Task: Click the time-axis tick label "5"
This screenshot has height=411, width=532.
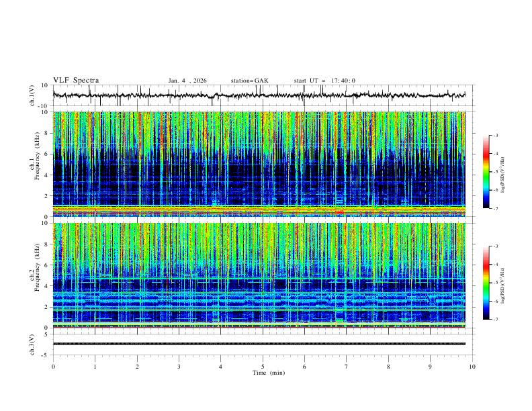Action: click(x=263, y=367)
